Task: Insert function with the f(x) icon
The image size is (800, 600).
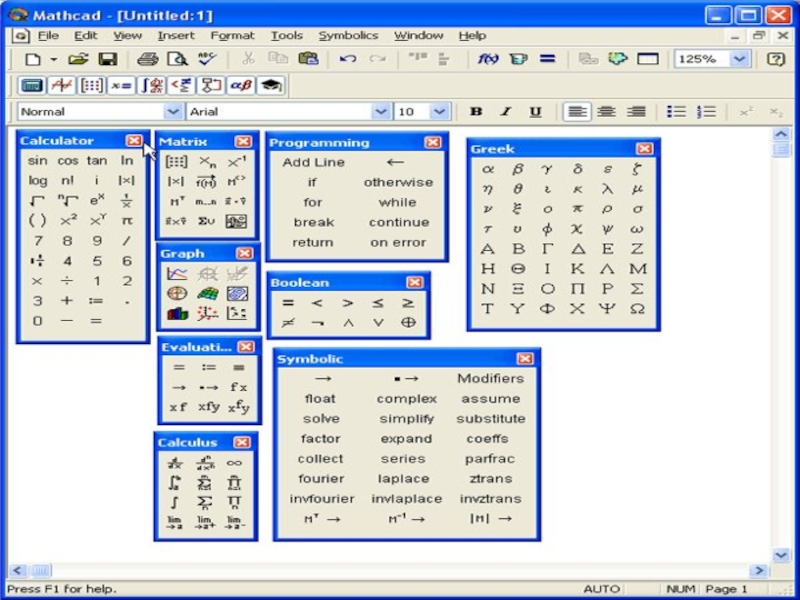Action: [x=488, y=59]
